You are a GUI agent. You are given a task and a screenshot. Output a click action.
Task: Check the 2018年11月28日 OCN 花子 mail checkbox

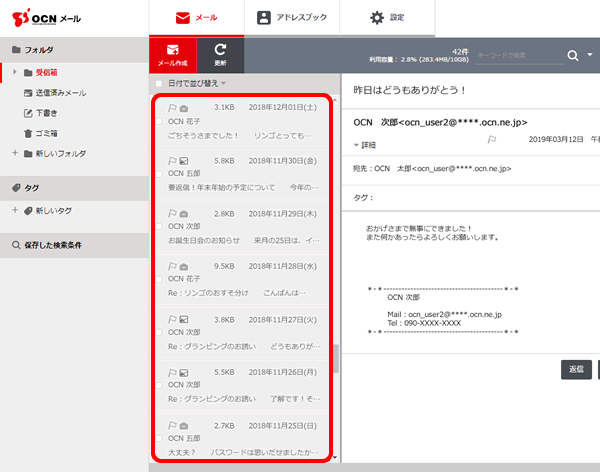coord(159,279)
